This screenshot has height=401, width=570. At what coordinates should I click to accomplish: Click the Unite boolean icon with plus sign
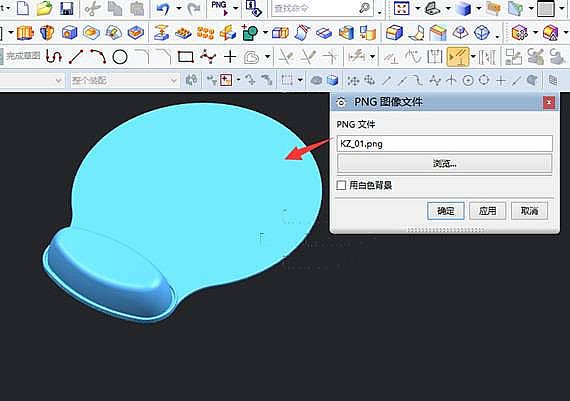[250, 33]
